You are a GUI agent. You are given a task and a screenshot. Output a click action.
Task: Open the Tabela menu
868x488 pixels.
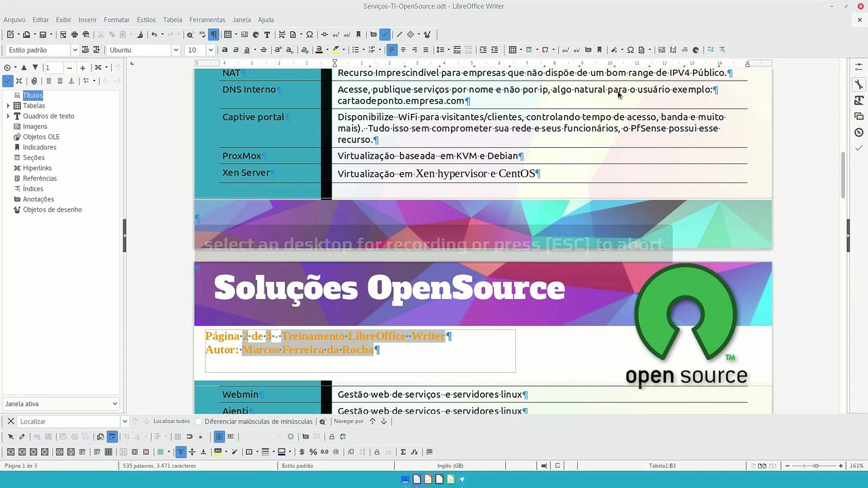coord(172,20)
